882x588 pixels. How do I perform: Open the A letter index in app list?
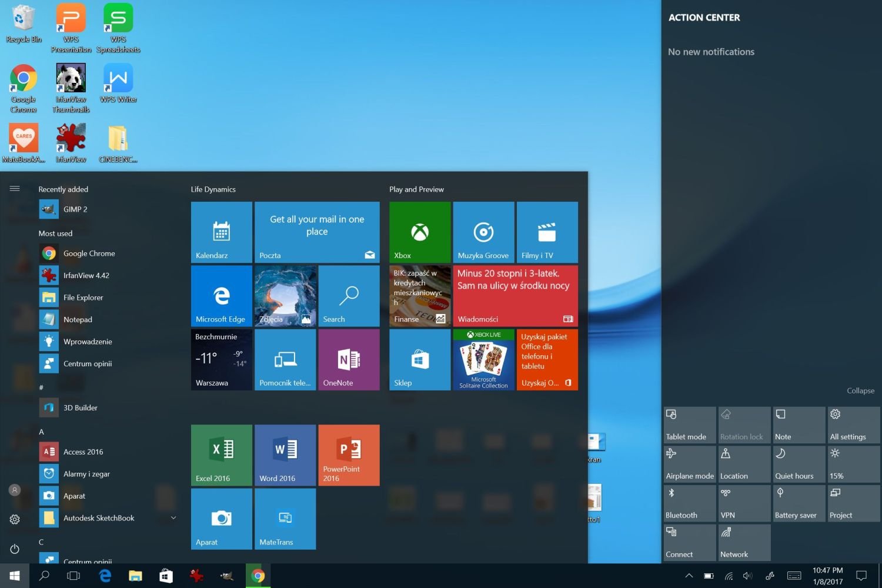41,432
